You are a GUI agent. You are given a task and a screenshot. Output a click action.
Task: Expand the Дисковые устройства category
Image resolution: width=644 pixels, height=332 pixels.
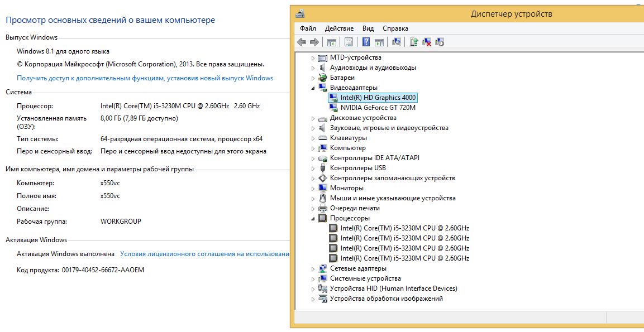point(313,118)
